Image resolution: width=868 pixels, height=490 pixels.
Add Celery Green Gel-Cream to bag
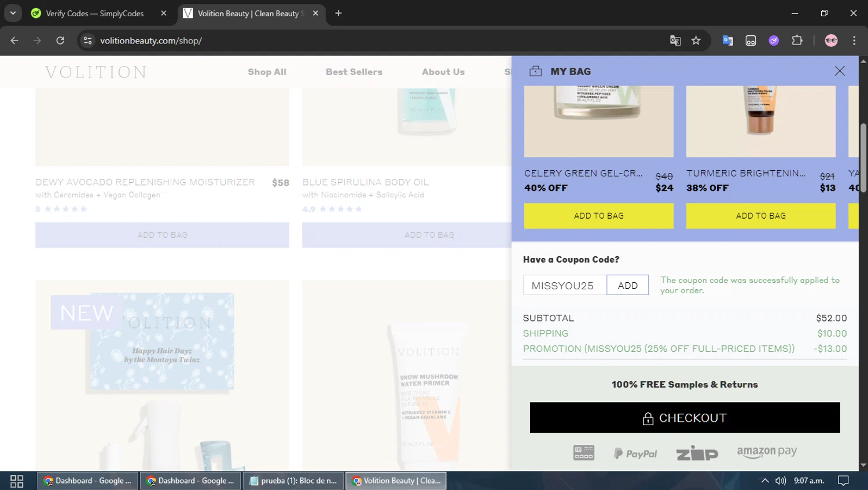click(599, 216)
